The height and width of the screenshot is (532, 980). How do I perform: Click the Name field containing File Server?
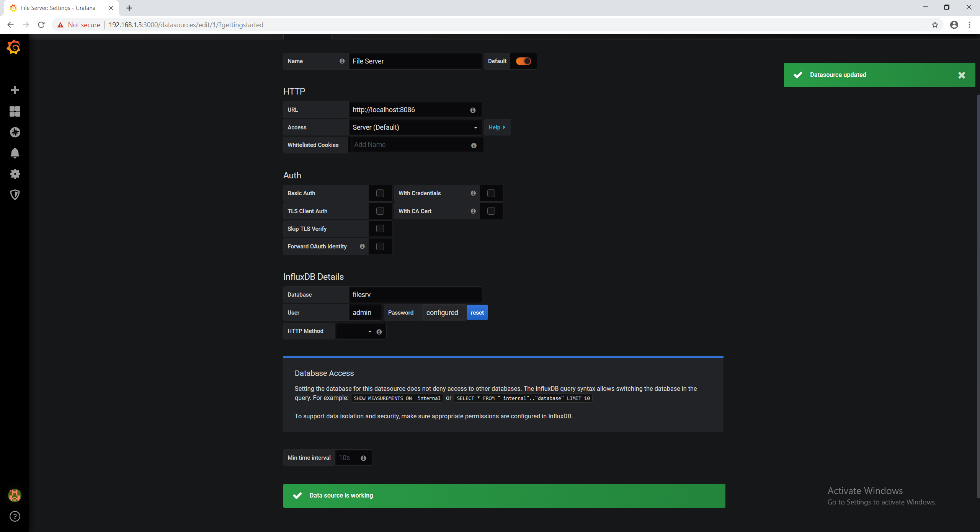pos(415,61)
